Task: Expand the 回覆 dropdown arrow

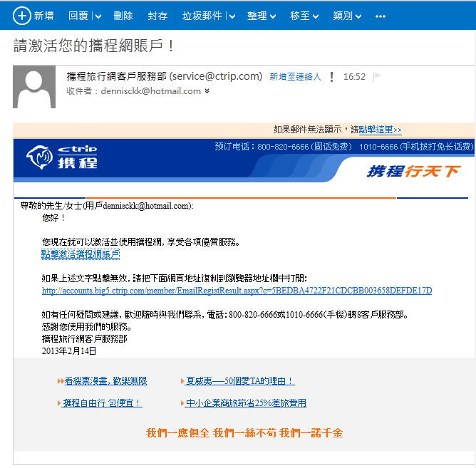Action: [98, 16]
